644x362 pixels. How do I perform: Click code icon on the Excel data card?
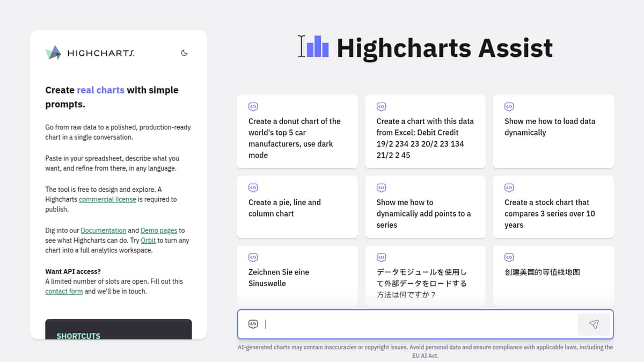click(381, 107)
